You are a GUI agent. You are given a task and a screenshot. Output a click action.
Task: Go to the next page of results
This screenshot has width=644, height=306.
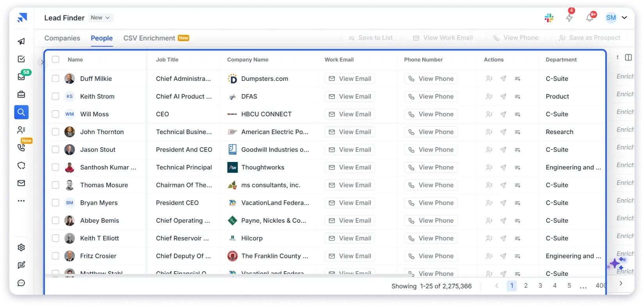click(621, 283)
